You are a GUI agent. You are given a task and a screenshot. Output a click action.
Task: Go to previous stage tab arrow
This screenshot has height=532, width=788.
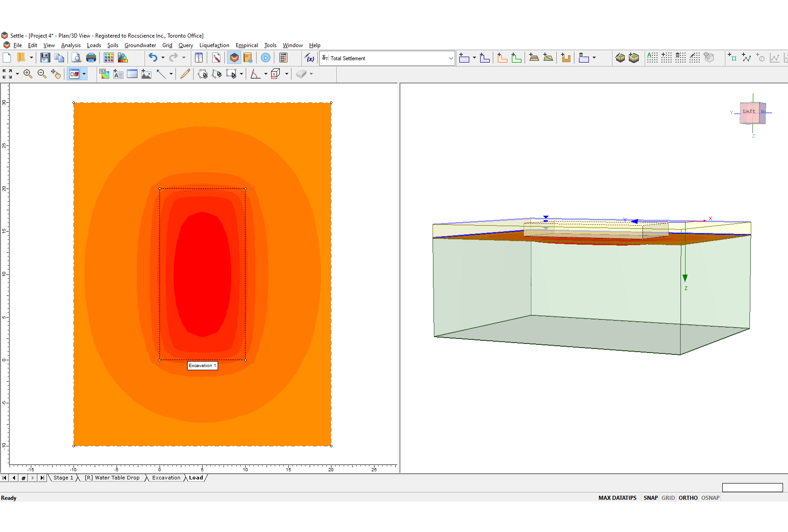click(14, 478)
